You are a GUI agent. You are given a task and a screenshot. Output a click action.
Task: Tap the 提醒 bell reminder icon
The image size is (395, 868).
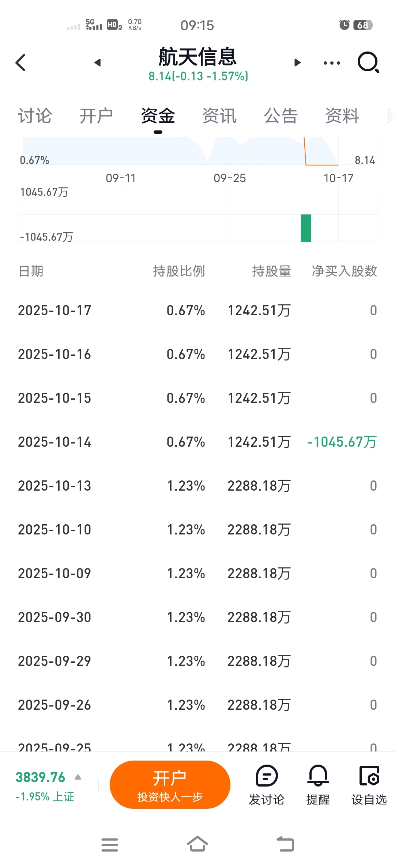318,776
